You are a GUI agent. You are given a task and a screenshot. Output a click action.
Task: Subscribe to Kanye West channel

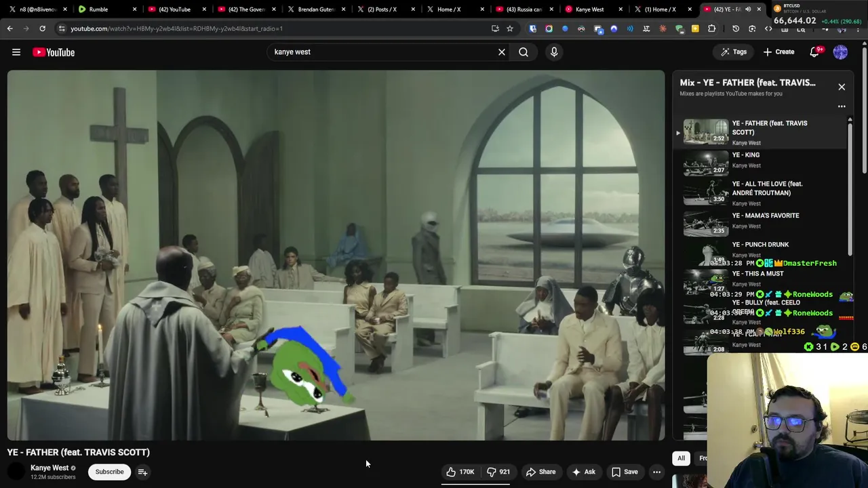[x=109, y=472]
